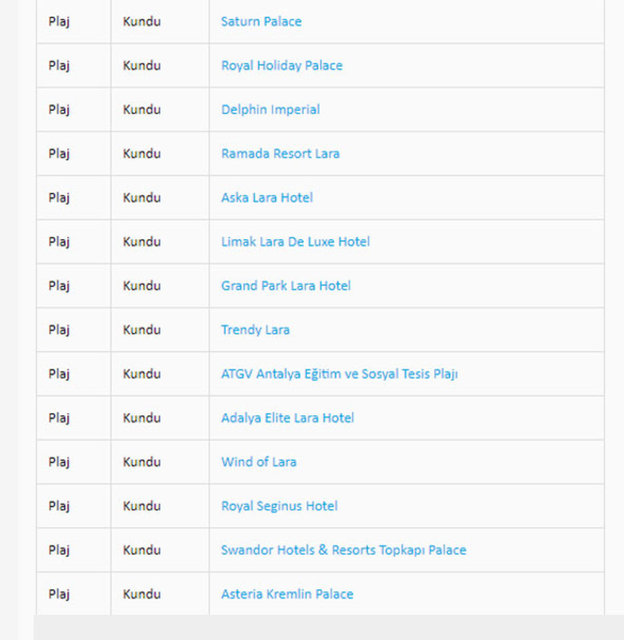Open ATGV Antalya Eğitim ve Sosyal Tesis Plajı
Image resolution: width=624 pixels, height=640 pixels.
click(x=339, y=374)
